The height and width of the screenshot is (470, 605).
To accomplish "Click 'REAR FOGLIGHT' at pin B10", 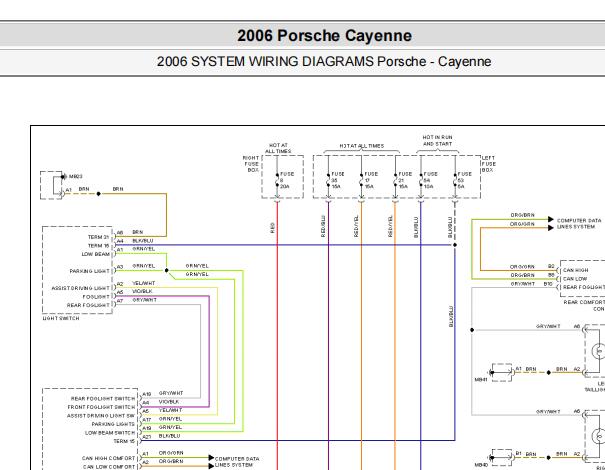I will 584,287.
